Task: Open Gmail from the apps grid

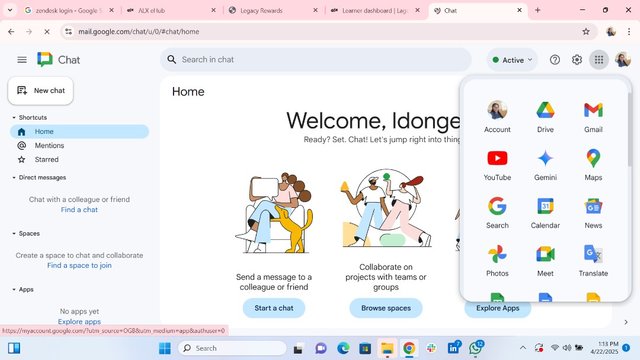Action: click(x=593, y=117)
